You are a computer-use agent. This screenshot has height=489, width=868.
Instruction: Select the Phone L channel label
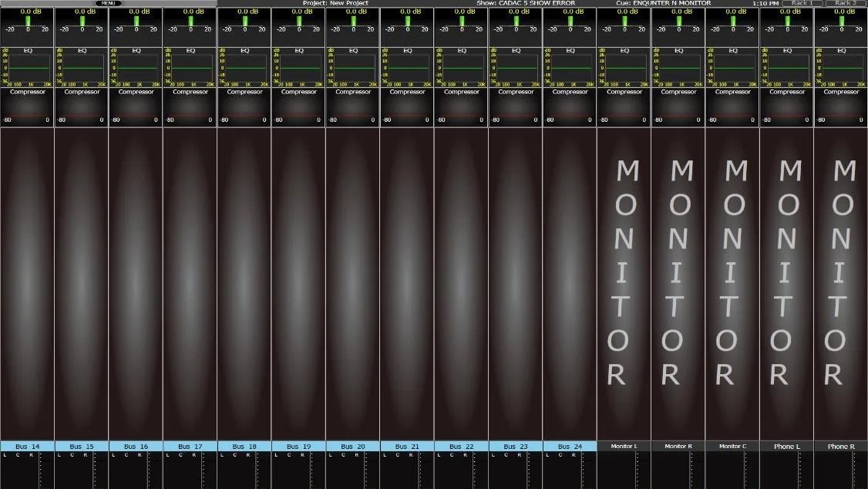pos(786,446)
